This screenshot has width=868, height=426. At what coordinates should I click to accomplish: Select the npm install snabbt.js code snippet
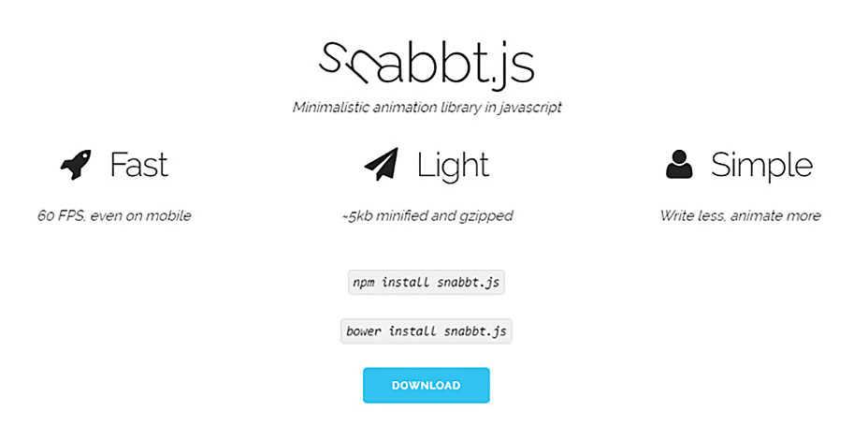427,282
